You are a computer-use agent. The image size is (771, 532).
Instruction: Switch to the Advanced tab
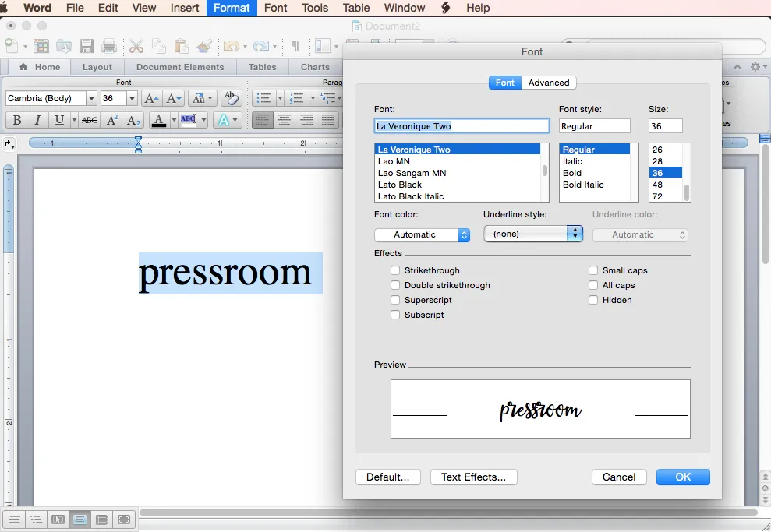(549, 83)
